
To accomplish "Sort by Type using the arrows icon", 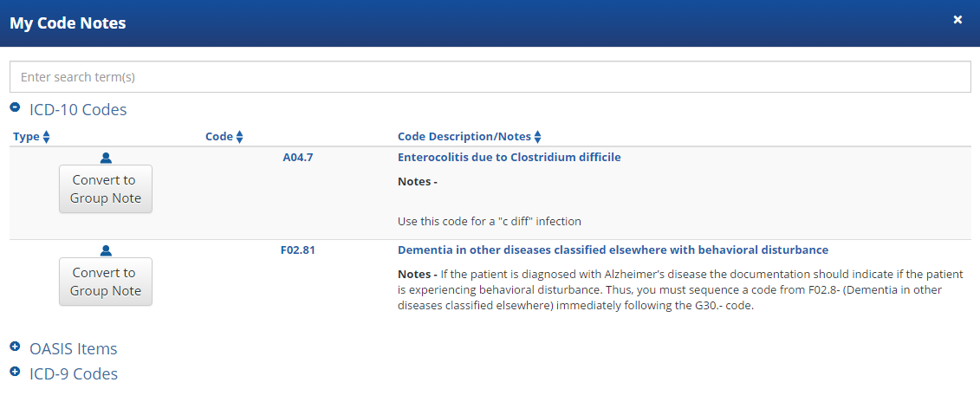I will point(47,137).
